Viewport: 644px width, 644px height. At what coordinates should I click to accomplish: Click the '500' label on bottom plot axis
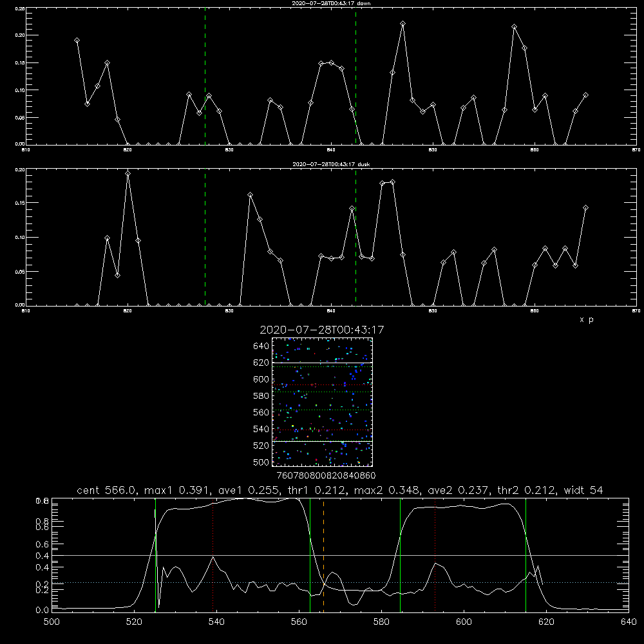(52, 622)
